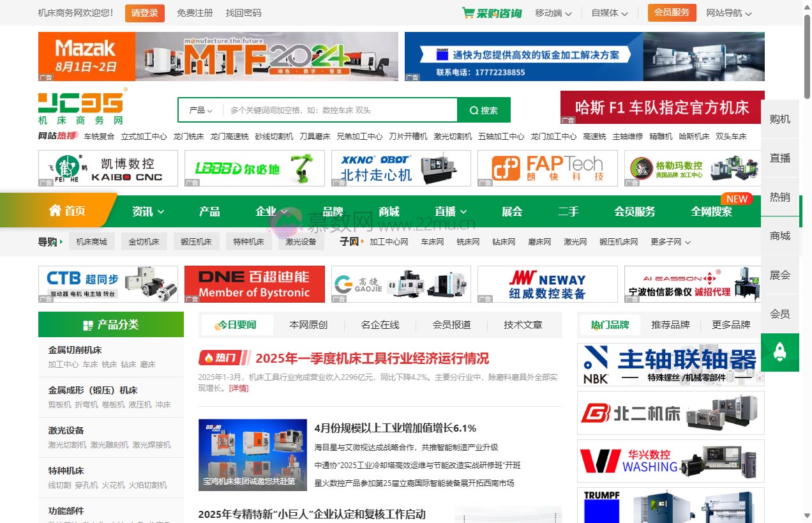The height and width of the screenshot is (523, 812).
Task: Switch to the 推荐品牌 tab
Action: coord(671,324)
